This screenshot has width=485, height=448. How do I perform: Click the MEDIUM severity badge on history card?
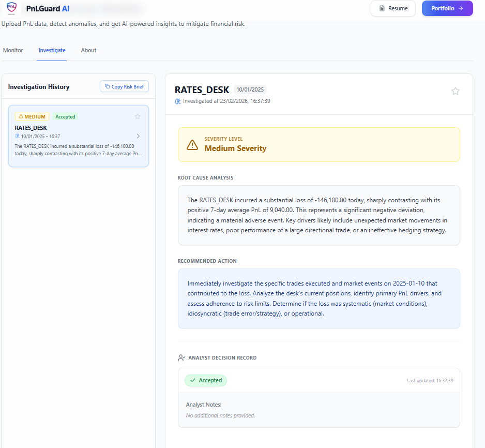[x=32, y=116]
